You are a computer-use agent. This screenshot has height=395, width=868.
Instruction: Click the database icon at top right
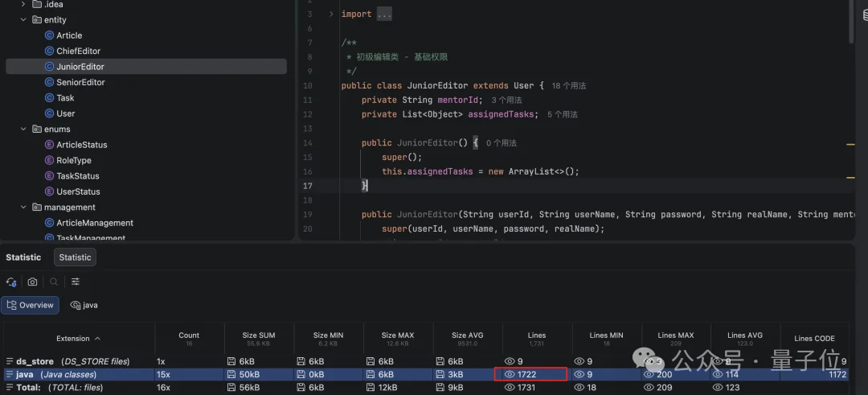865,14
